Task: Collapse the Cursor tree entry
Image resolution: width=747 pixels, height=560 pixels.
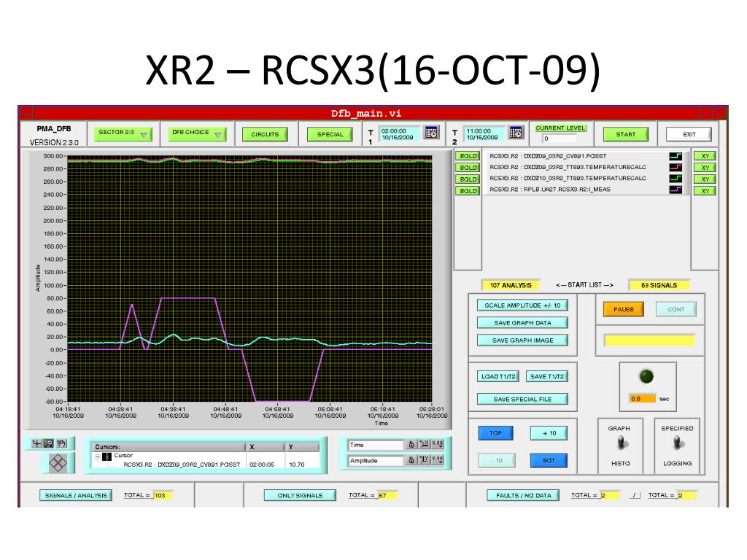Action: click(98, 456)
